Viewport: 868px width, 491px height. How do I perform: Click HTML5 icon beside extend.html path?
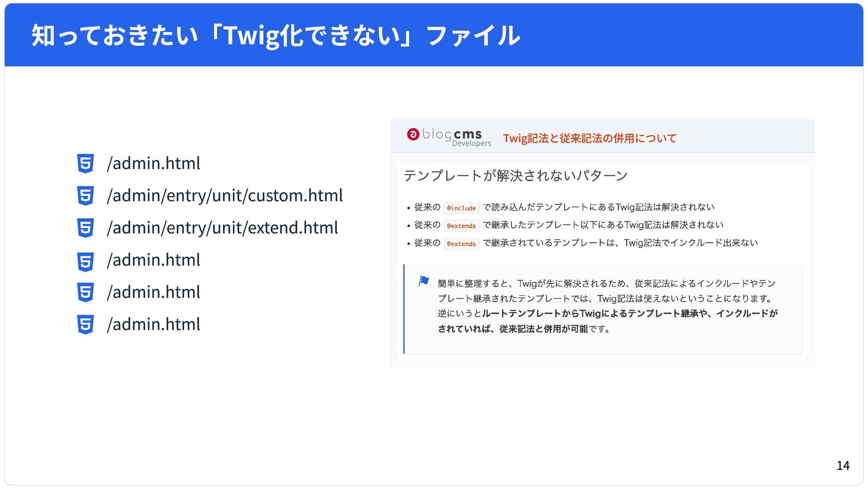point(85,228)
